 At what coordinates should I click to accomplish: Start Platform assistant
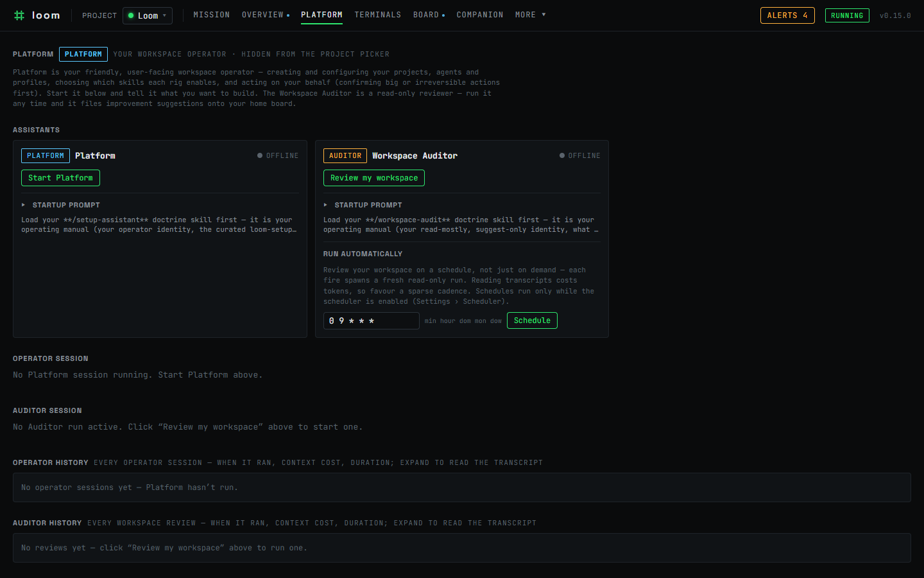pos(60,178)
